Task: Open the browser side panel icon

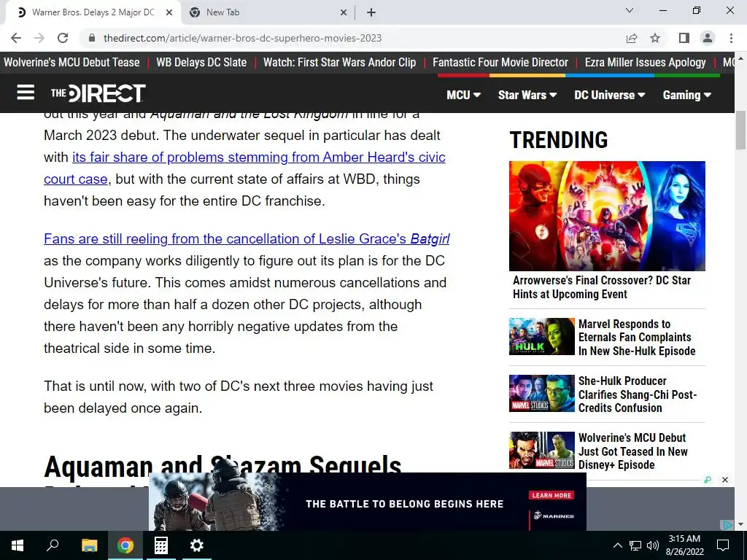Action: 684,38
